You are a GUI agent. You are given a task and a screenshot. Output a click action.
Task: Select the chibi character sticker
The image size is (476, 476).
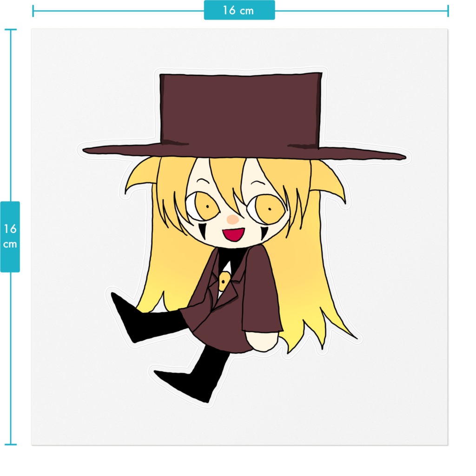[232, 232]
